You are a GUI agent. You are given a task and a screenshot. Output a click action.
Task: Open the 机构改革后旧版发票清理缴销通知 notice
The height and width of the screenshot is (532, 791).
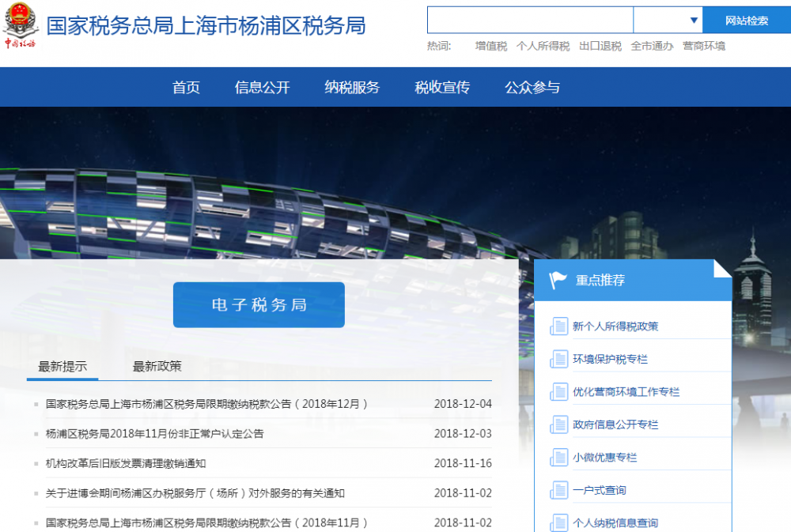(127, 462)
